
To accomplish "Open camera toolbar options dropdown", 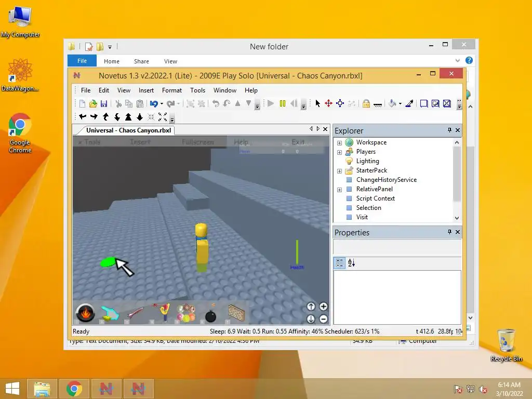I will (x=172, y=119).
